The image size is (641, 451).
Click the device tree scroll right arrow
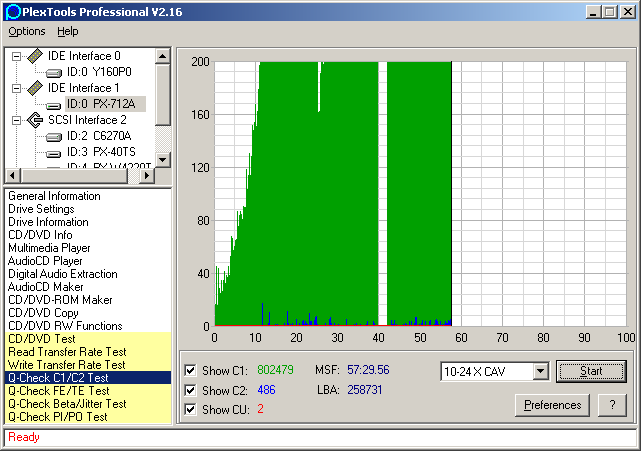tap(147, 175)
